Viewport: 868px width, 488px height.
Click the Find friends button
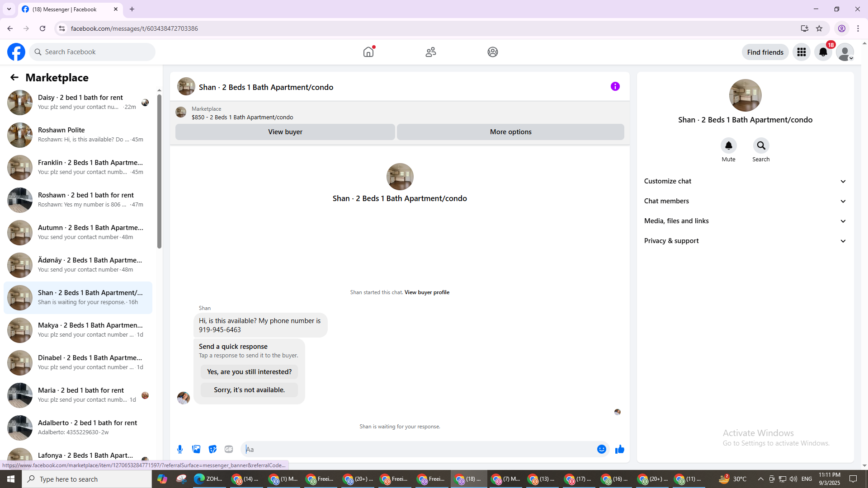pos(765,52)
